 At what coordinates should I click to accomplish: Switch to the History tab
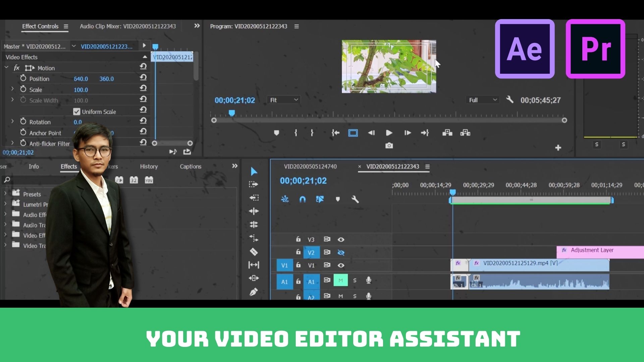pos(149,167)
